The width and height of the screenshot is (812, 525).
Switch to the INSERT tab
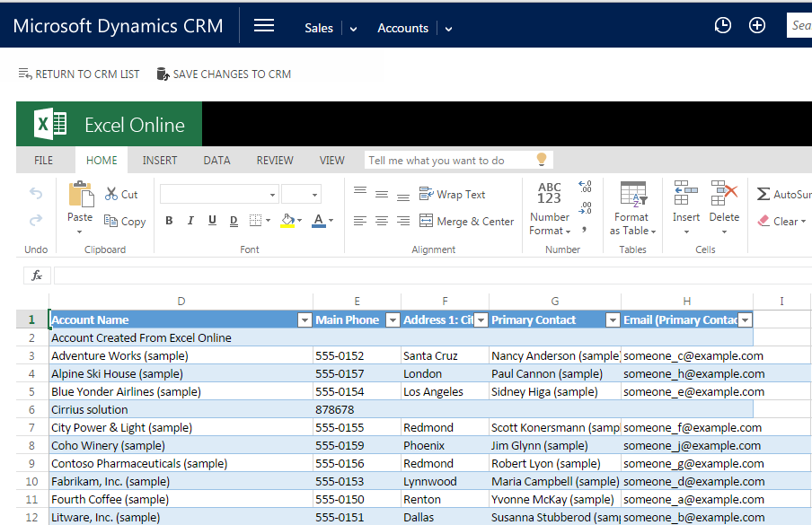[x=160, y=161]
